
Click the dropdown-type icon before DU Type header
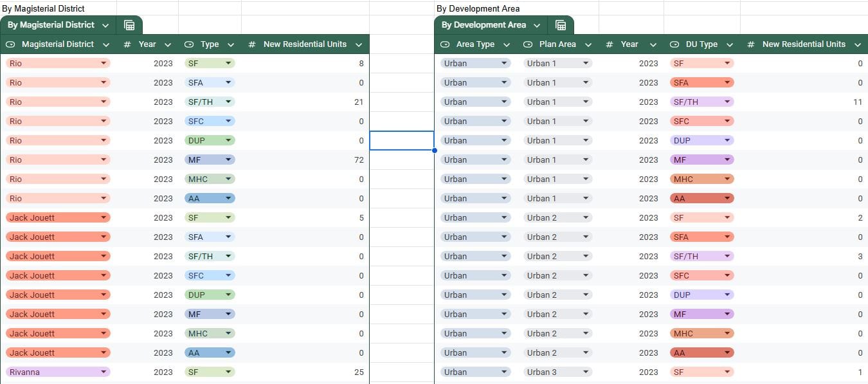click(x=674, y=44)
